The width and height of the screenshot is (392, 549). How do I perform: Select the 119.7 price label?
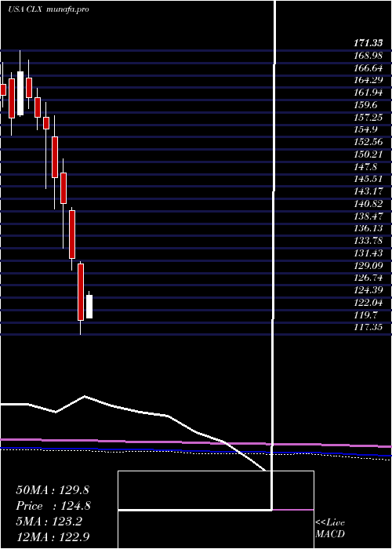(x=365, y=314)
